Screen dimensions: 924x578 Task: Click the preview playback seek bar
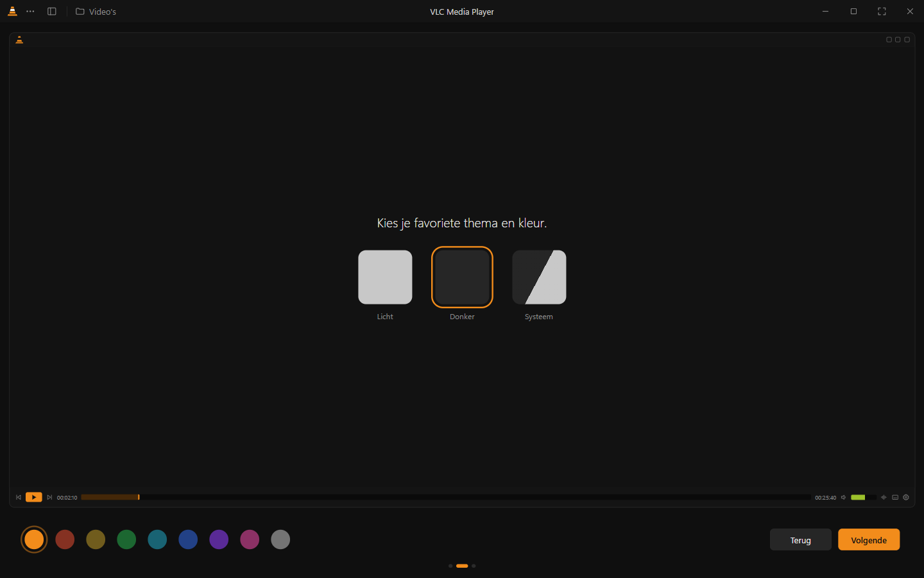click(446, 497)
